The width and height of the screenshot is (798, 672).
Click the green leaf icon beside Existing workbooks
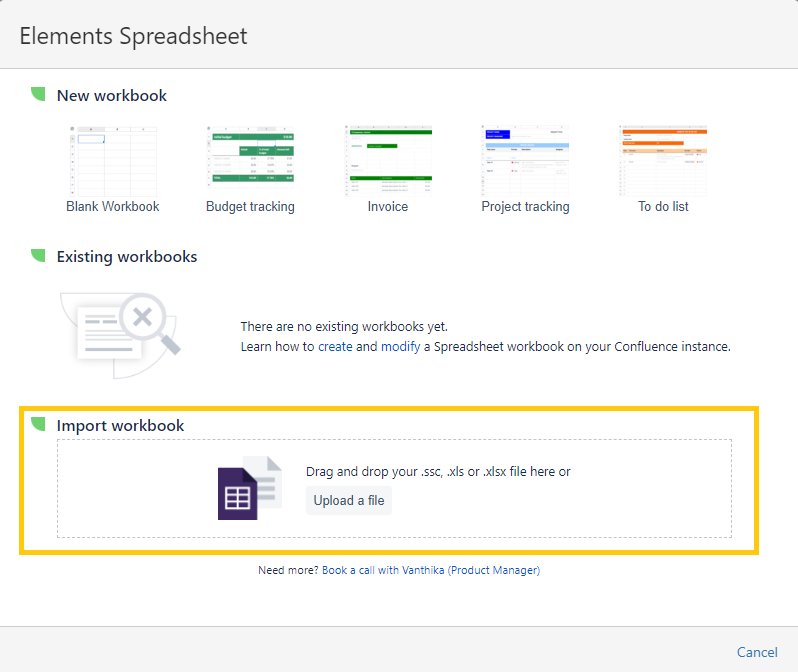pyautogui.click(x=38, y=255)
